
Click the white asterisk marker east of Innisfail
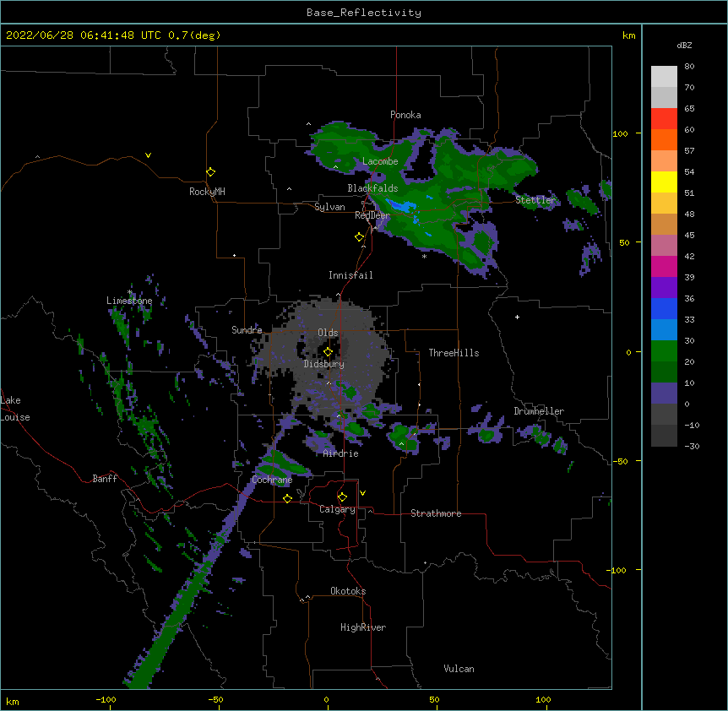coord(424,257)
